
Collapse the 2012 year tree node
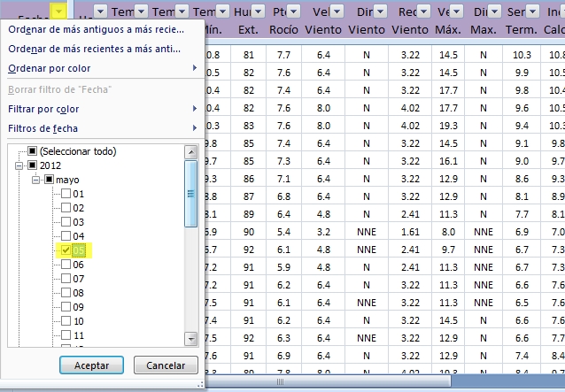[19, 165]
